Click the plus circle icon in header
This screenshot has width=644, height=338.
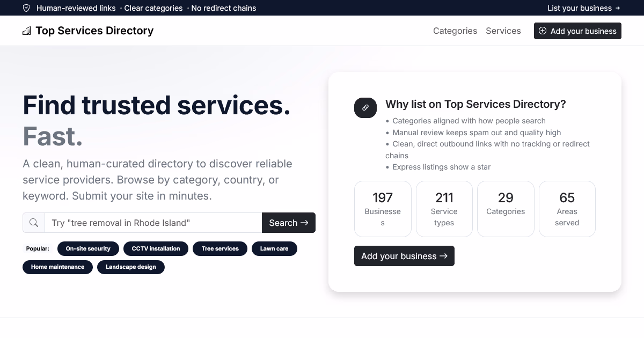point(543,31)
